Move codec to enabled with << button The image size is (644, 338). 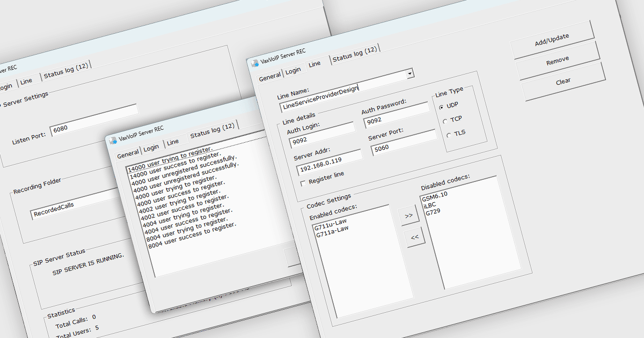pos(415,237)
